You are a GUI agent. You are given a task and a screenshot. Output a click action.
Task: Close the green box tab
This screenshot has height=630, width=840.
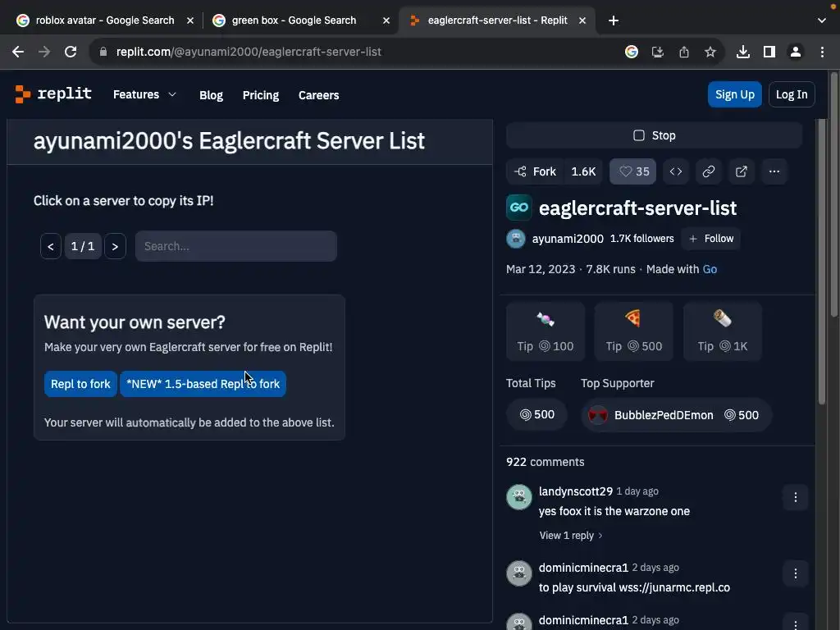tap(386, 21)
